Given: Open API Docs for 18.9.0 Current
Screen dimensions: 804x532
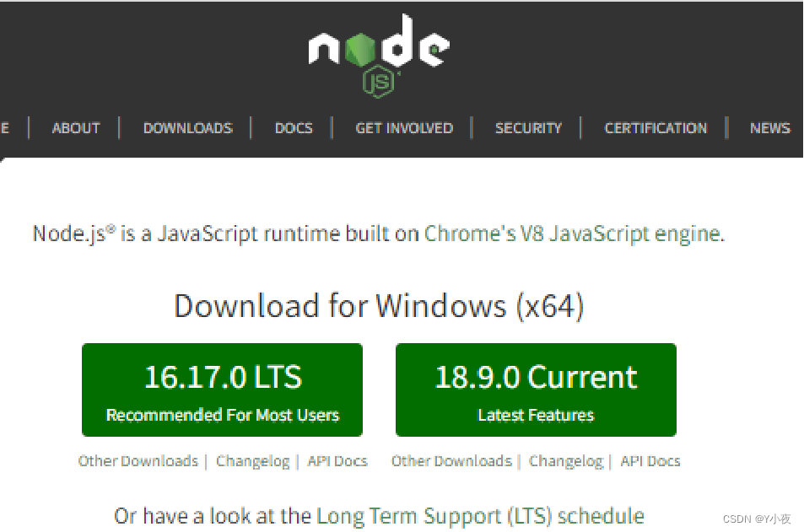Looking at the screenshot, I should pos(650,461).
